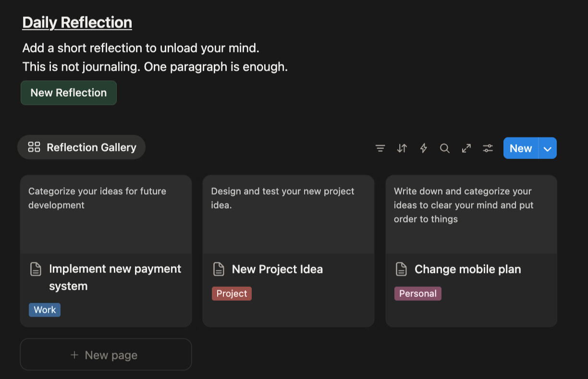Open view settings sliders icon
Screen dimensions: 588x379
coord(488,148)
